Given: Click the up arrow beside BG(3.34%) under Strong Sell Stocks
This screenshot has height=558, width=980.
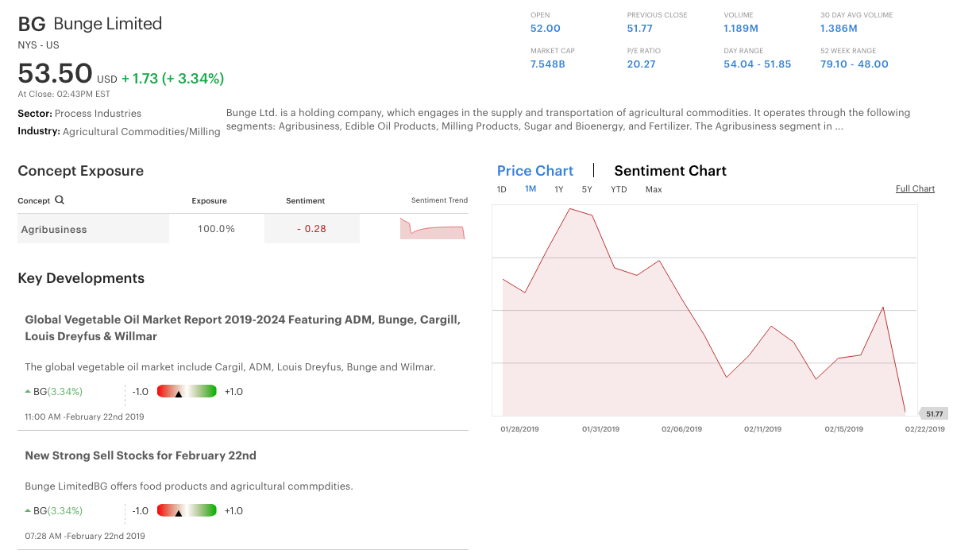Looking at the screenshot, I should tap(29, 510).
